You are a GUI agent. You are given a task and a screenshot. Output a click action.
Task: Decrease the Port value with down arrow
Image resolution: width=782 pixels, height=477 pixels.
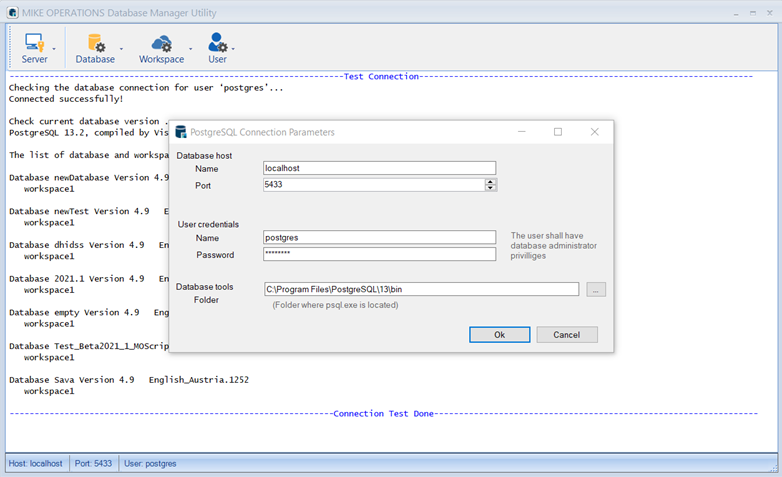click(x=491, y=188)
